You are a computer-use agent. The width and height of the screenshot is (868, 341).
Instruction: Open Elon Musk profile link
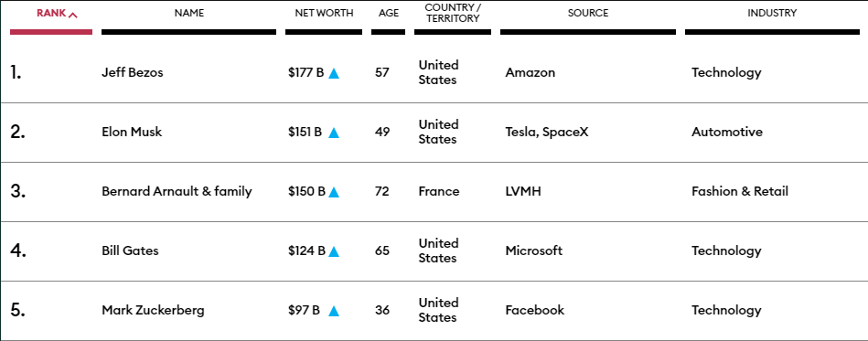pyautogui.click(x=132, y=132)
